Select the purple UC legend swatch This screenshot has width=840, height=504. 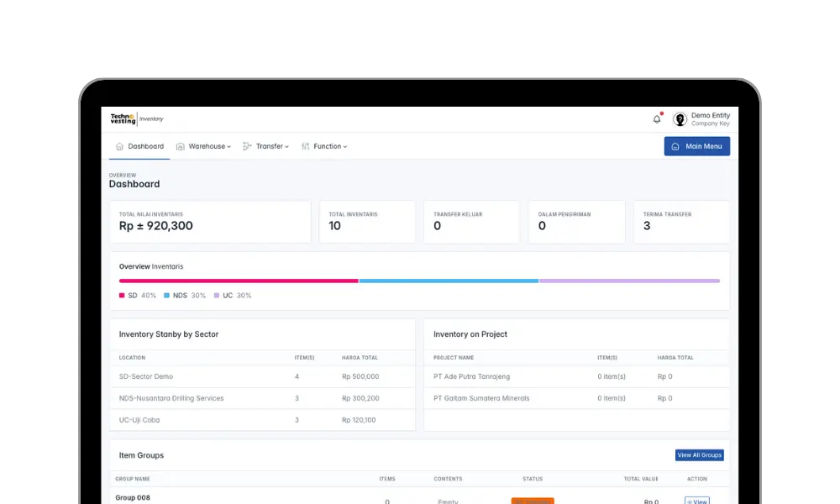click(x=217, y=296)
